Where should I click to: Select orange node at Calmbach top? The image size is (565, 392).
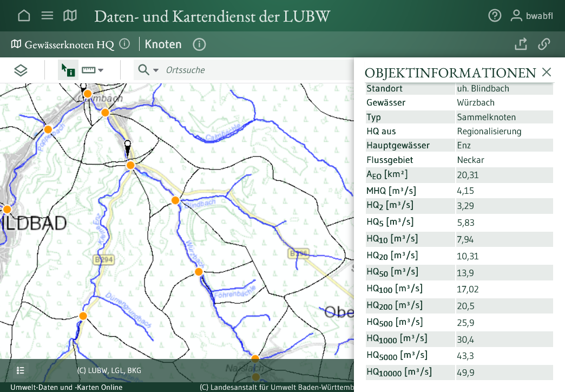(88, 94)
